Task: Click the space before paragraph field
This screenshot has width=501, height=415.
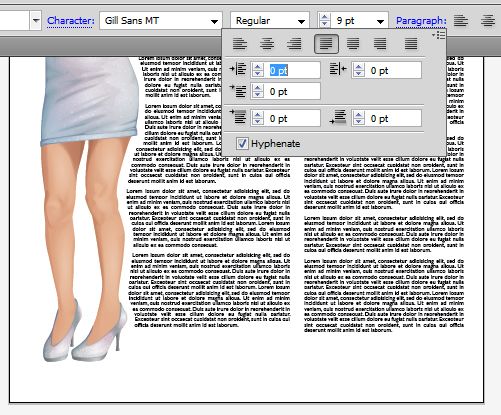Action: 293,118
